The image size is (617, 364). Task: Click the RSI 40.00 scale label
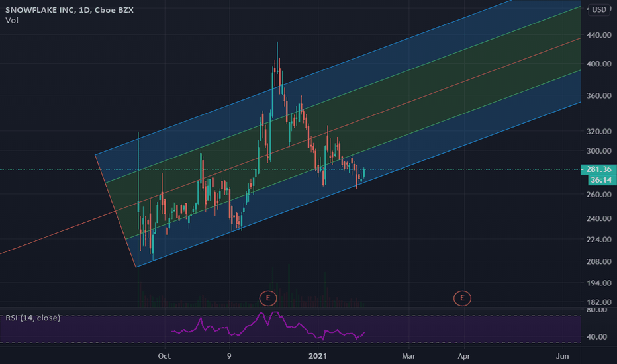click(596, 337)
